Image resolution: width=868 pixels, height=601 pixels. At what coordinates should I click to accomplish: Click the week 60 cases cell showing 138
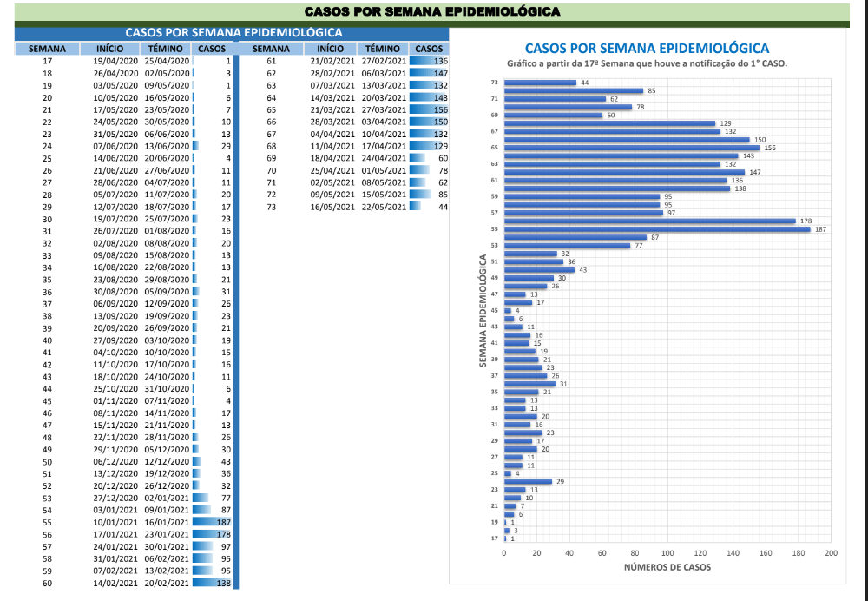(x=213, y=583)
